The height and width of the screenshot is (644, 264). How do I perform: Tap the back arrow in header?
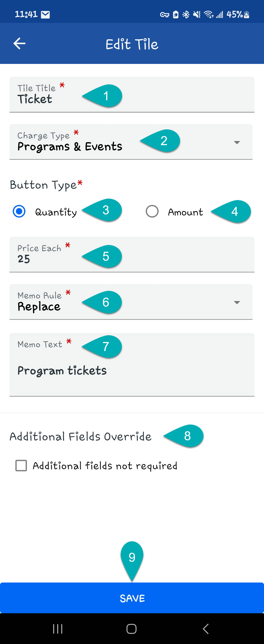pyautogui.click(x=19, y=43)
